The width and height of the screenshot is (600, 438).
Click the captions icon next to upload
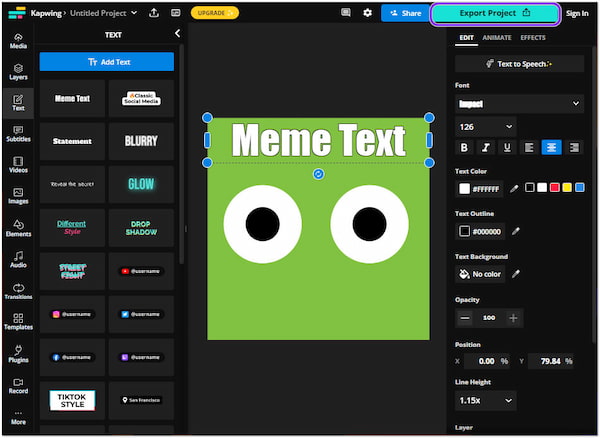click(x=176, y=13)
